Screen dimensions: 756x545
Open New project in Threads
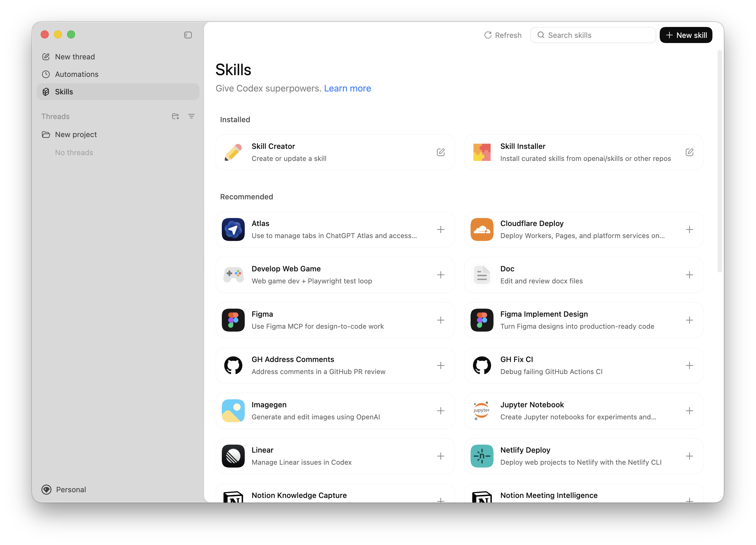(x=76, y=135)
